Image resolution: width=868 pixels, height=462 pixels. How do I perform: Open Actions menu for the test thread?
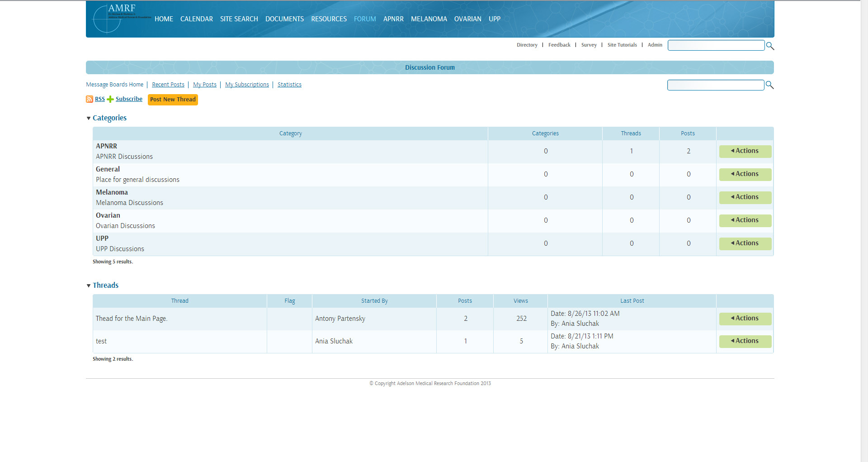[745, 341]
